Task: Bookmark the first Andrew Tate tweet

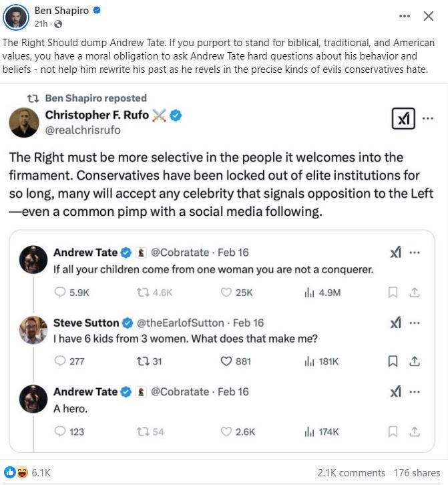Action: click(x=393, y=292)
